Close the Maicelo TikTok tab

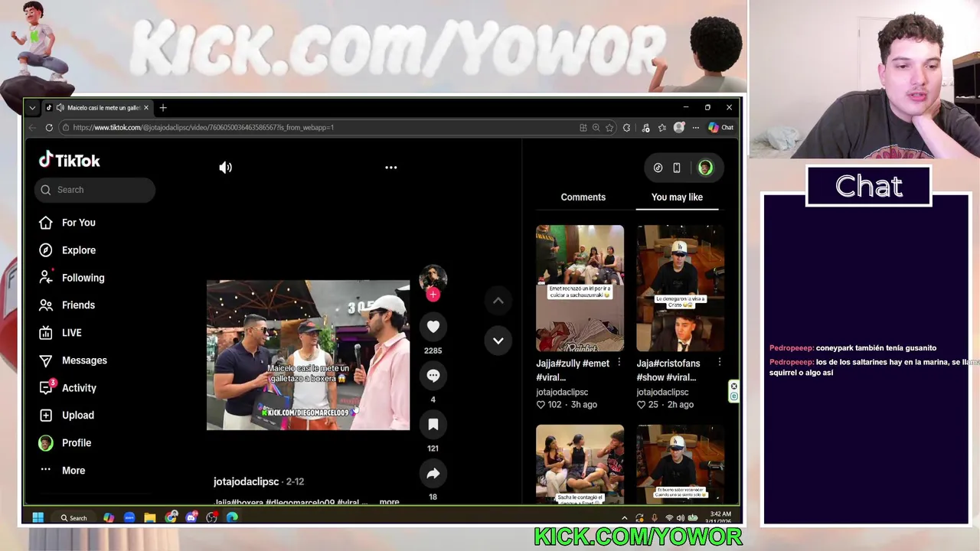point(146,108)
